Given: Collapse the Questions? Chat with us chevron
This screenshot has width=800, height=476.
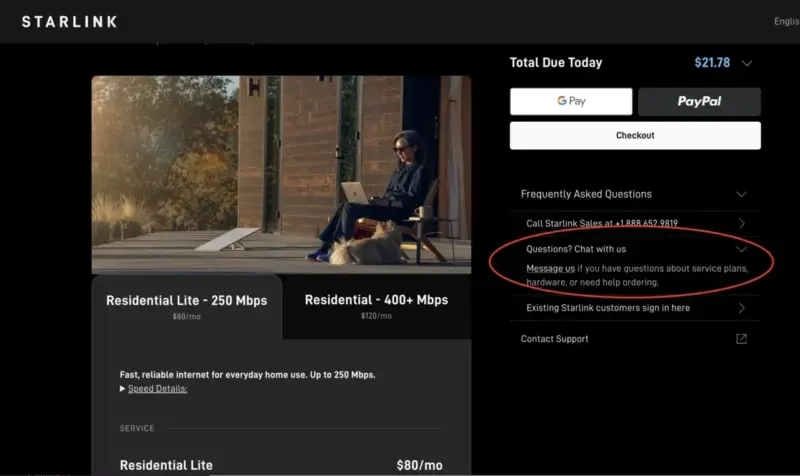Looking at the screenshot, I should pyautogui.click(x=741, y=249).
